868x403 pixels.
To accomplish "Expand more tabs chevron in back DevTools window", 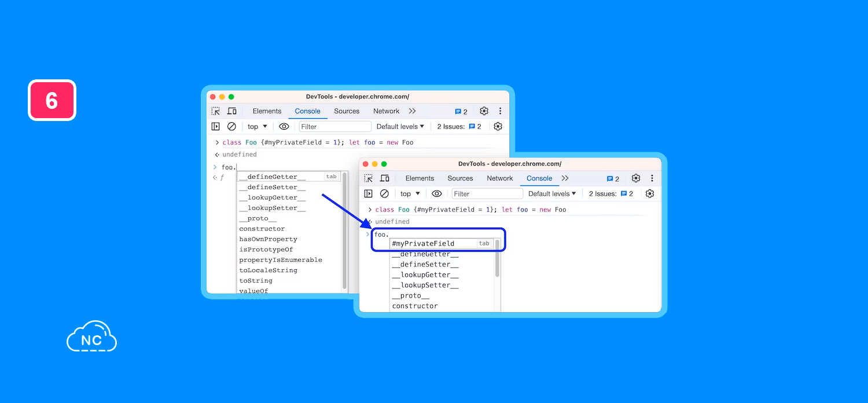I will [x=412, y=111].
